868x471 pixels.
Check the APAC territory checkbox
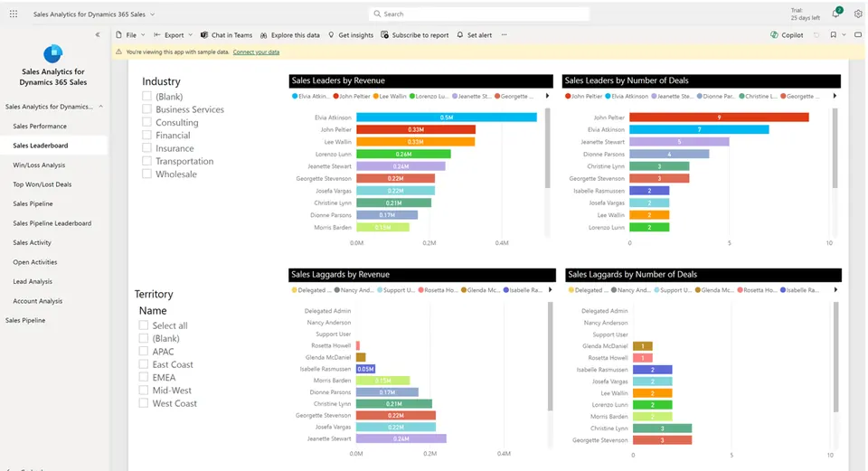point(144,351)
